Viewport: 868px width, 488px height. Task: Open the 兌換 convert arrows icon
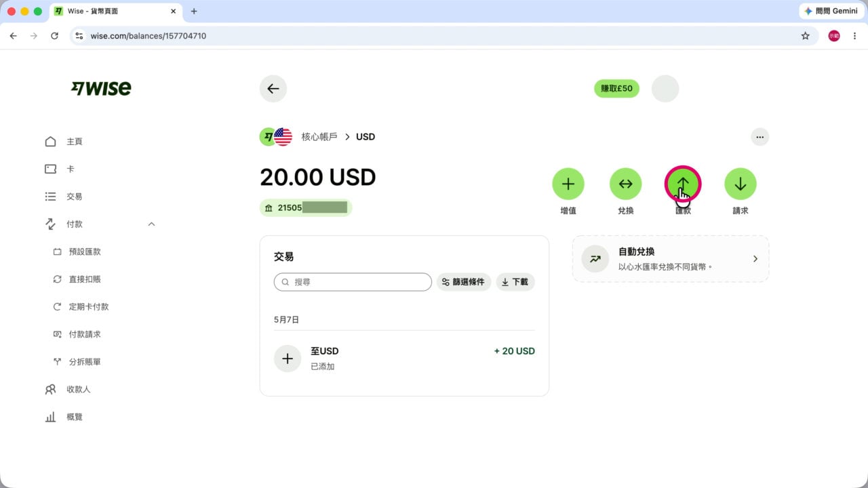[626, 184]
